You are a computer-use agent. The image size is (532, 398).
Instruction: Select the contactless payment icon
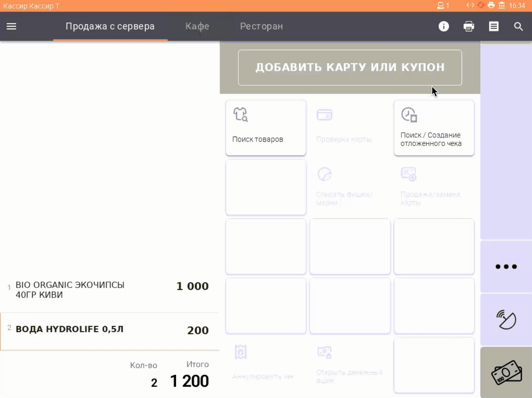[506, 320]
